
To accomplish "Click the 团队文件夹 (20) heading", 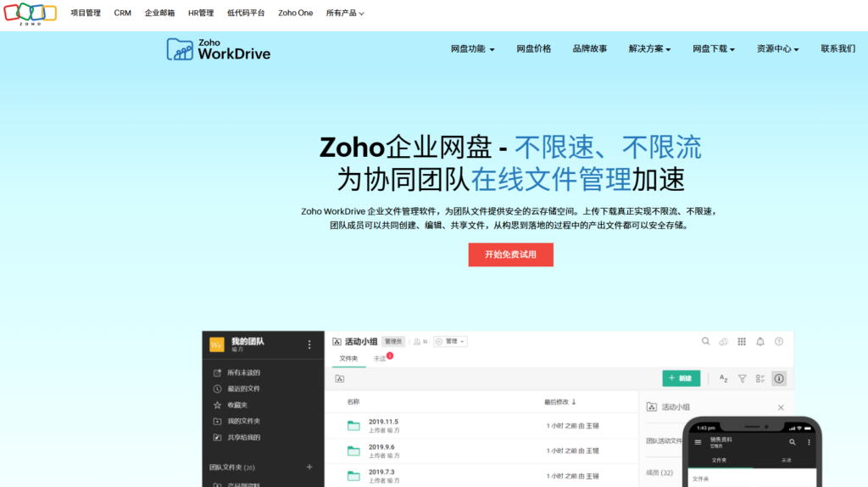I will click(x=232, y=467).
